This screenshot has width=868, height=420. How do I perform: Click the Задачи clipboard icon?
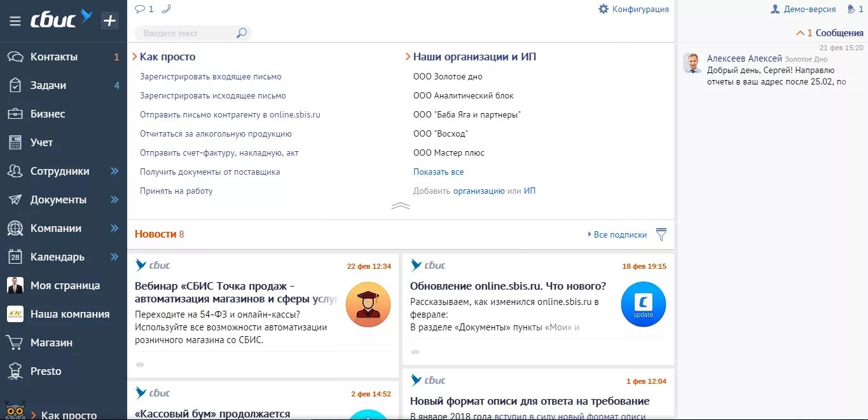click(15, 85)
